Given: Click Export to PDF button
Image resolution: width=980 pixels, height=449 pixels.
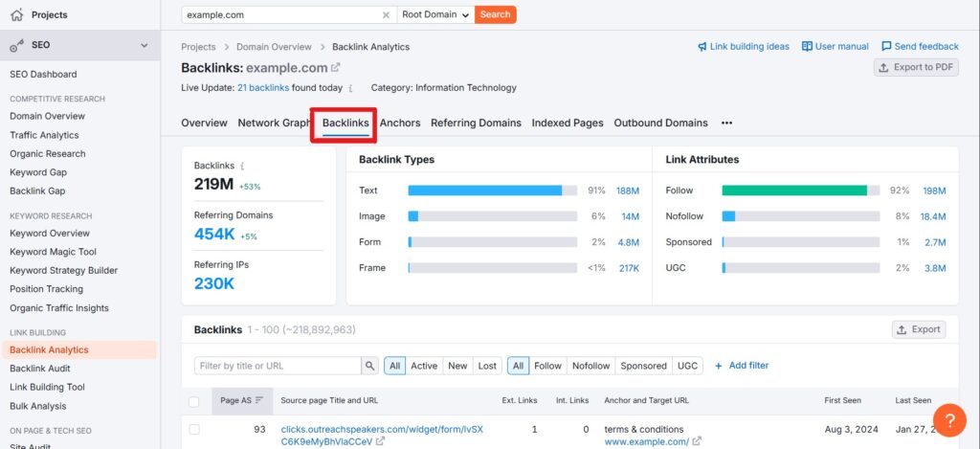Looking at the screenshot, I should [x=916, y=68].
